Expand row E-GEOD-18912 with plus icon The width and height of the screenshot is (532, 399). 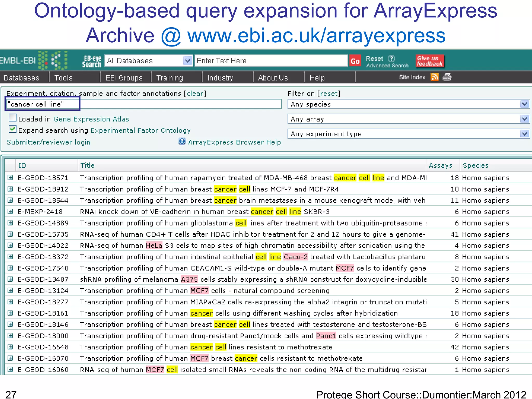coord(10,189)
